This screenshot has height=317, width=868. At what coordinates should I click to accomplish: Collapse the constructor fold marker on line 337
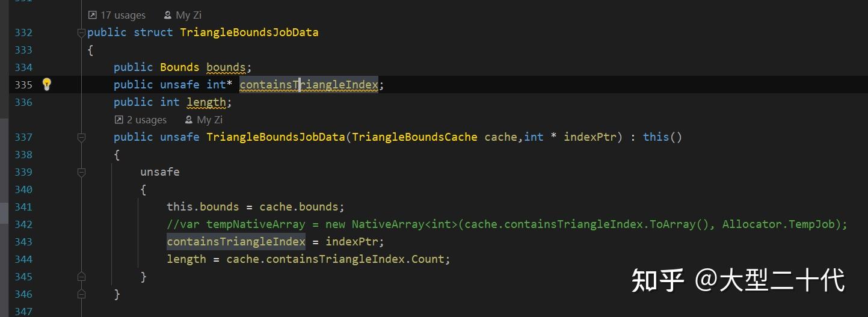[x=82, y=137]
